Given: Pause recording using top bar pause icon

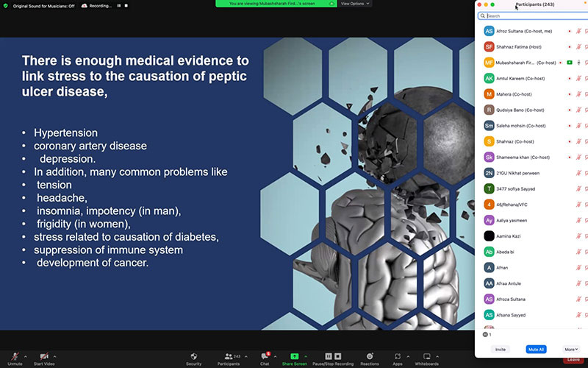Looking at the screenshot, I should click(119, 6).
